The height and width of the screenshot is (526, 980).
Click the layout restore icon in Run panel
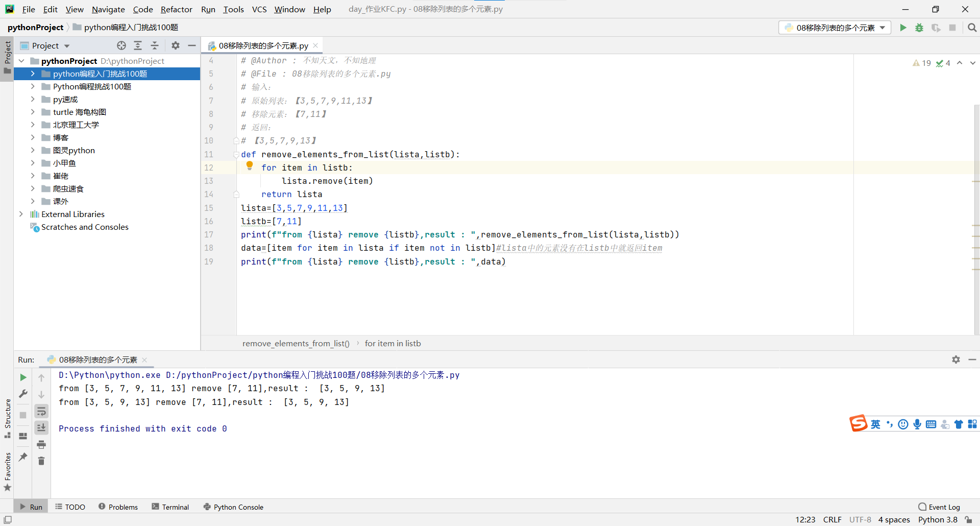pos(23,436)
